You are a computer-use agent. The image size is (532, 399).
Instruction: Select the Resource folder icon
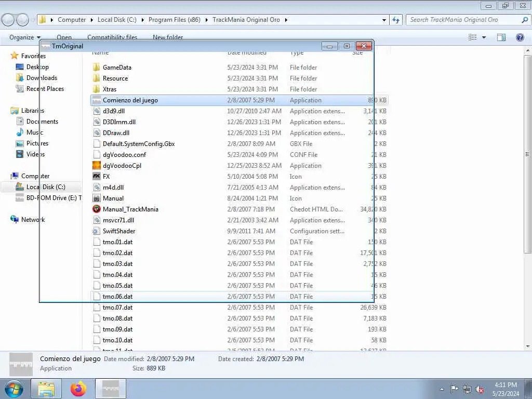pyautogui.click(x=97, y=78)
